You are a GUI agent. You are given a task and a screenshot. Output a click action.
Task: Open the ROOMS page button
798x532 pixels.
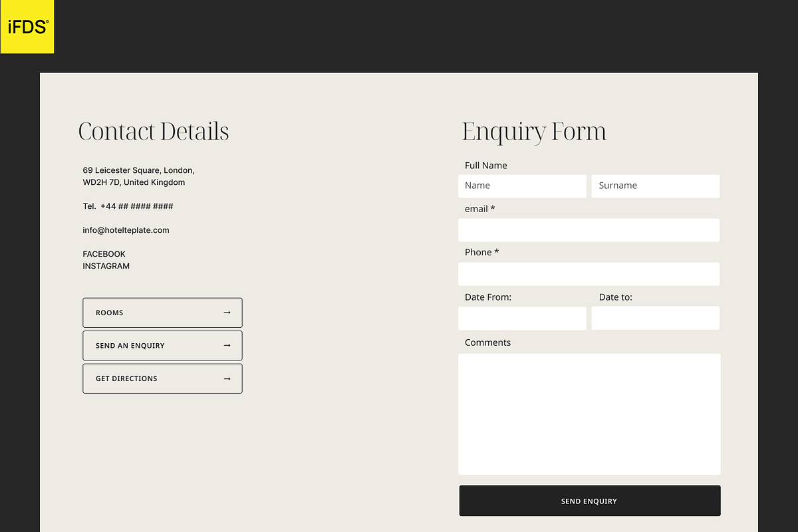tap(162, 313)
